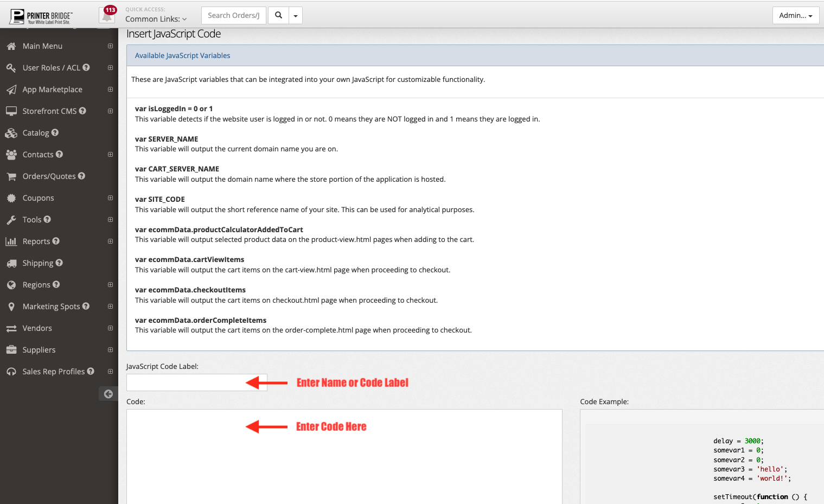The width and height of the screenshot is (824, 504).
Task: Expand the Main Menu plus toggle
Action: click(x=110, y=46)
